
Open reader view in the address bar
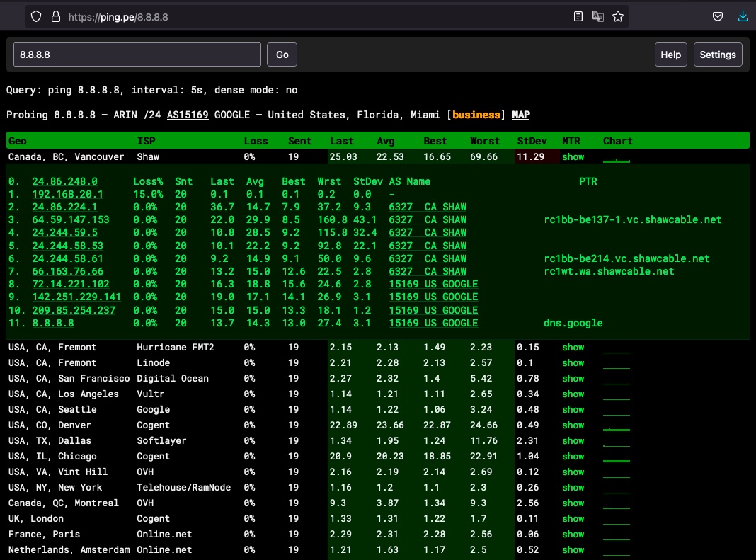(578, 16)
